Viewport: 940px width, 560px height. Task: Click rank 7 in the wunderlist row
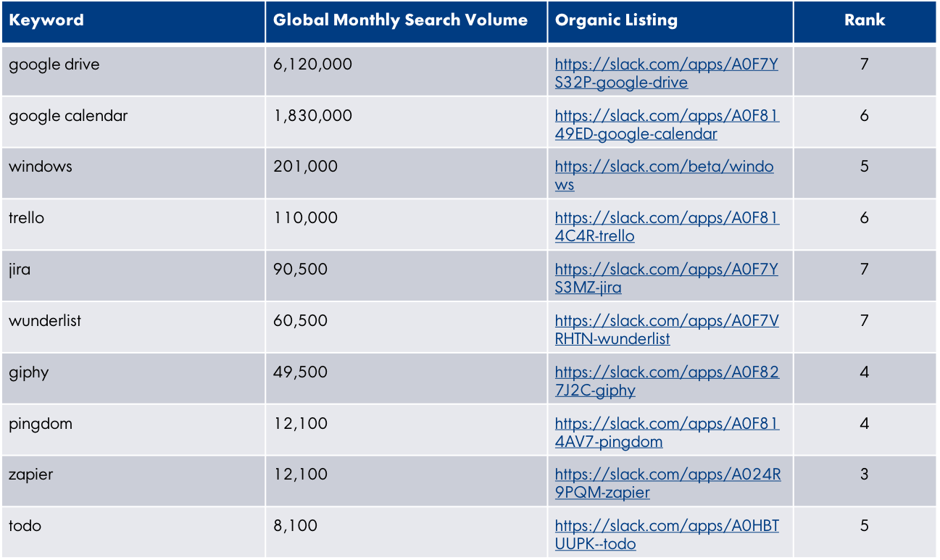[x=864, y=321]
